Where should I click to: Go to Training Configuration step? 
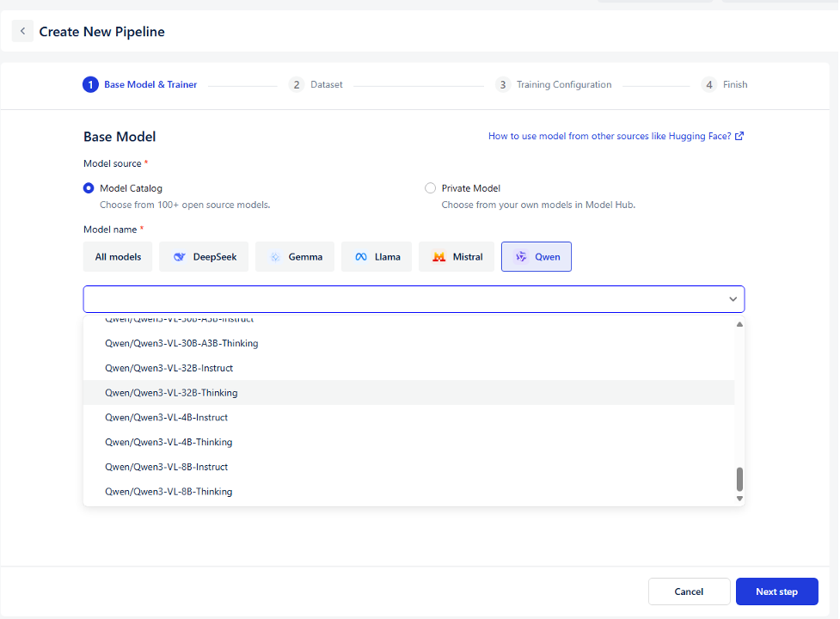click(x=563, y=84)
